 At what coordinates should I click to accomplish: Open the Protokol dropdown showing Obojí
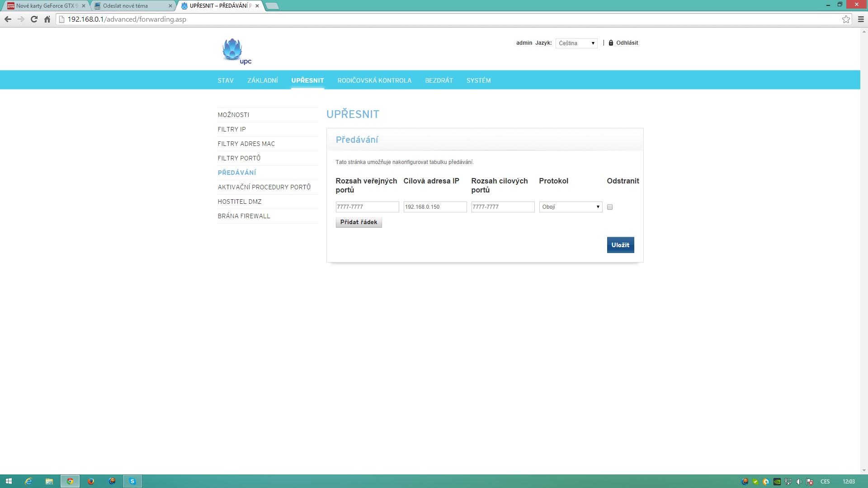(x=571, y=207)
